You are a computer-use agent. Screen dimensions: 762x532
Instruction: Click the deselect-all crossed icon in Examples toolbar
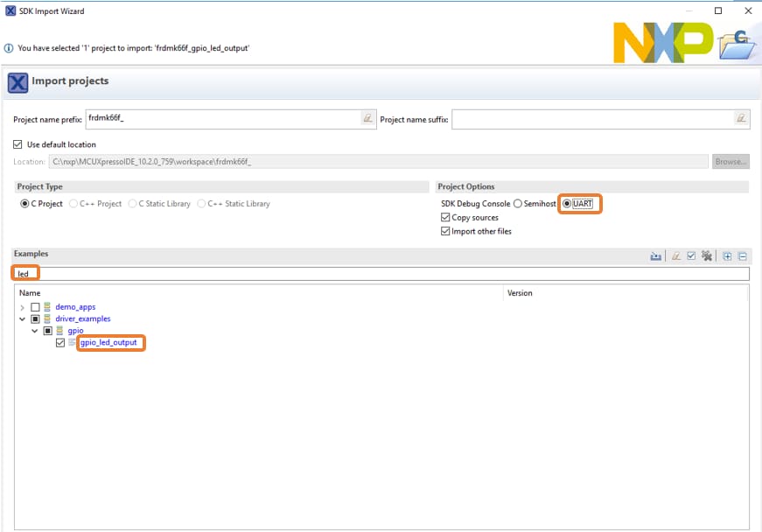(706, 256)
